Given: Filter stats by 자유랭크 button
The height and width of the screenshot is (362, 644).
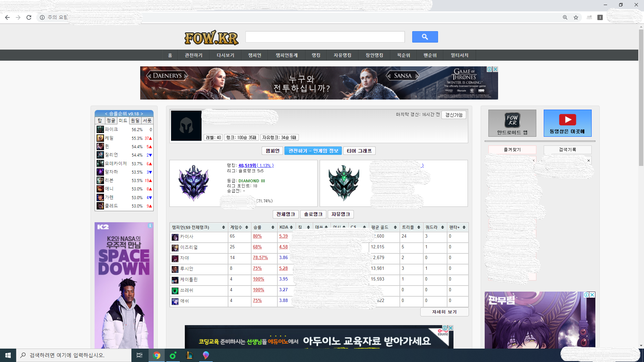Looking at the screenshot, I should point(341,214).
